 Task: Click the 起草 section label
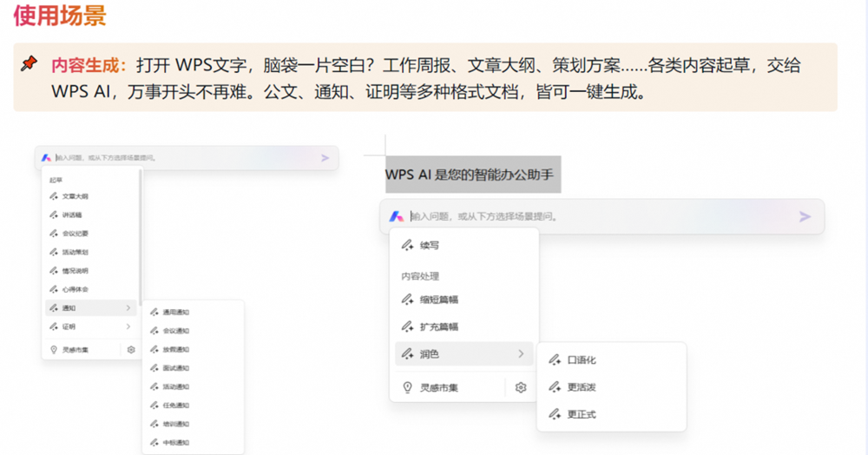(56, 180)
